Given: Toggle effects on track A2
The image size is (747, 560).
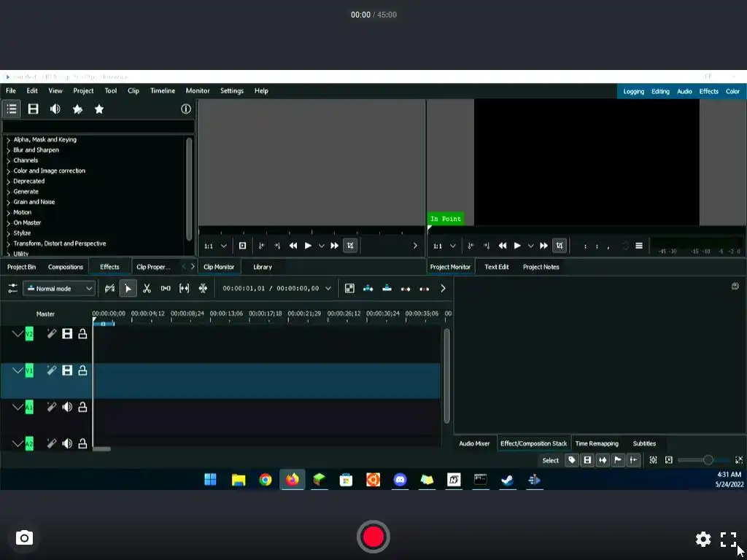Looking at the screenshot, I should coord(52,444).
